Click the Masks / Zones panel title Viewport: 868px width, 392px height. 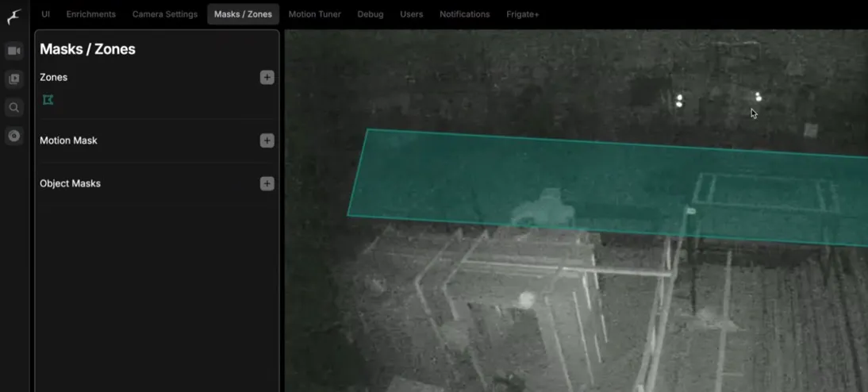(x=87, y=49)
